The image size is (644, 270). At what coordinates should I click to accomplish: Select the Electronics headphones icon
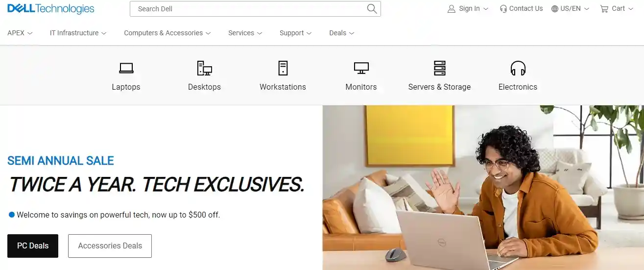tap(518, 68)
